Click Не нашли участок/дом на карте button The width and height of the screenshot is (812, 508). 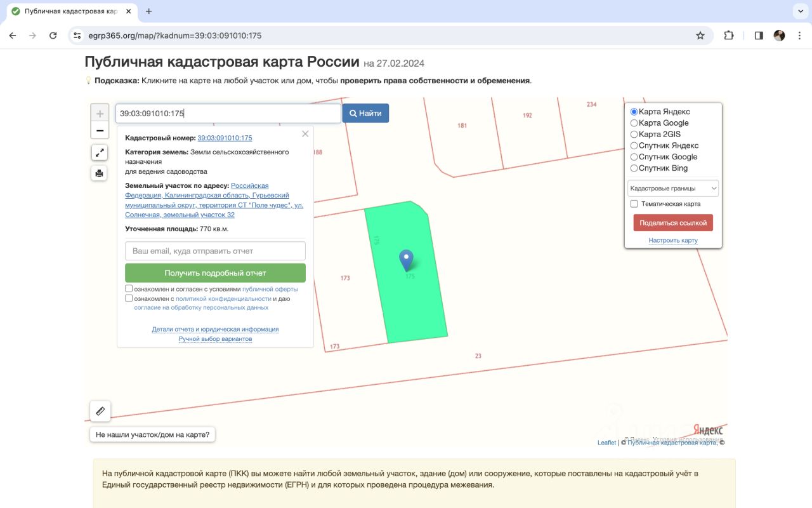pyautogui.click(x=153, y=435)
